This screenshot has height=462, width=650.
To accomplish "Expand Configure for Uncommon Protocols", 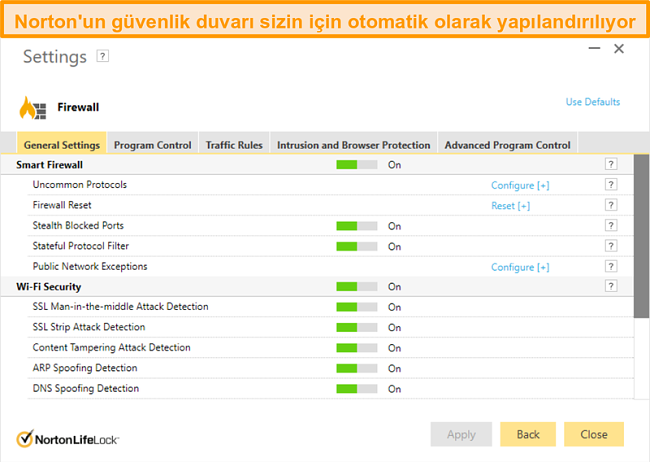I will 519,185.
